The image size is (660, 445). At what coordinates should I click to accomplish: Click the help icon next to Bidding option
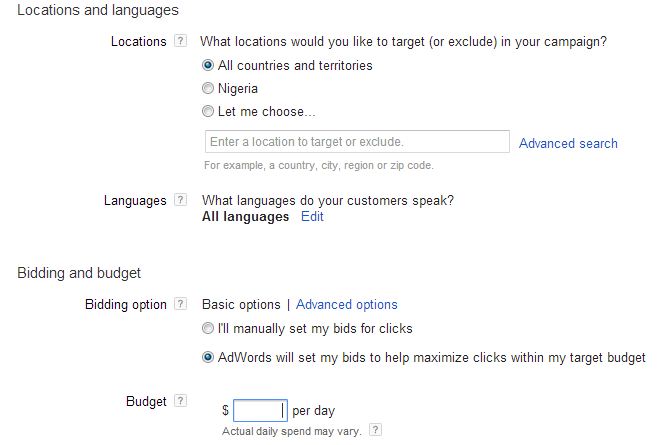click(180, 304)
